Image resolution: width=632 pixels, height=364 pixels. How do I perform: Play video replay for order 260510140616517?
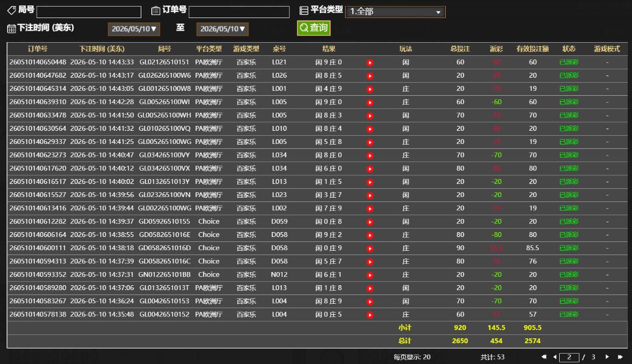pyautogui.click(x=370, y=182)
